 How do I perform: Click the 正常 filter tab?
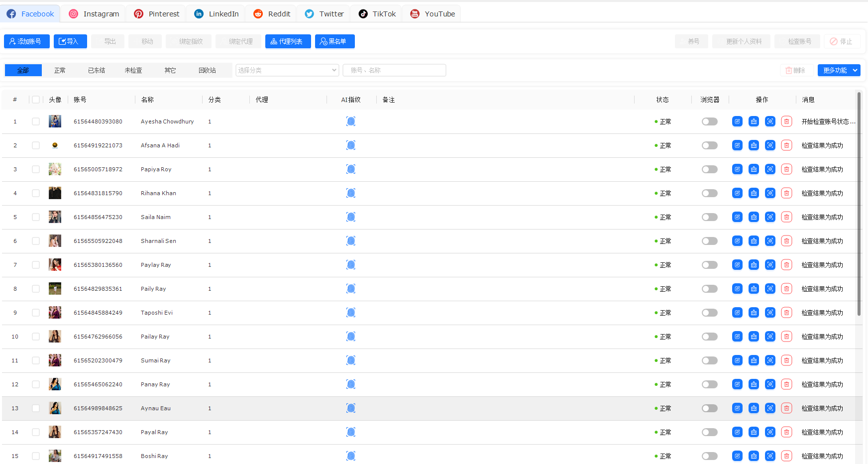pyautogui.click(x=60, y=70)
